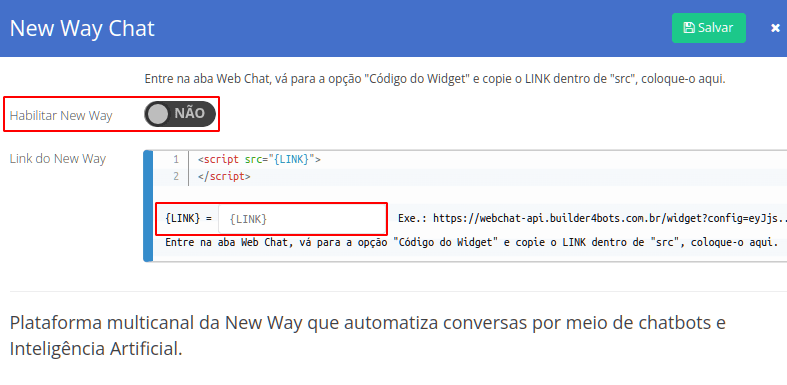This screenshot has width=787, height=385.
Task: Click the 'Habilitar New Way' label
Action: pyautogui.click(x=61, y=115)
